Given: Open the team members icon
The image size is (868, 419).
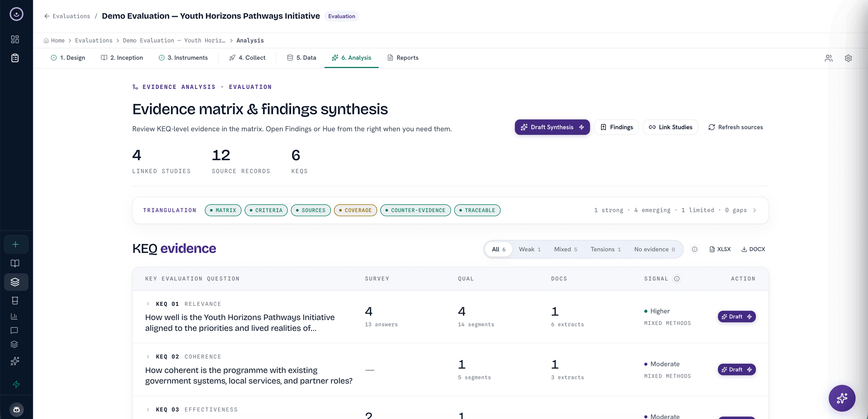Looking at the screenshot, I should click(x=829, y=58).
